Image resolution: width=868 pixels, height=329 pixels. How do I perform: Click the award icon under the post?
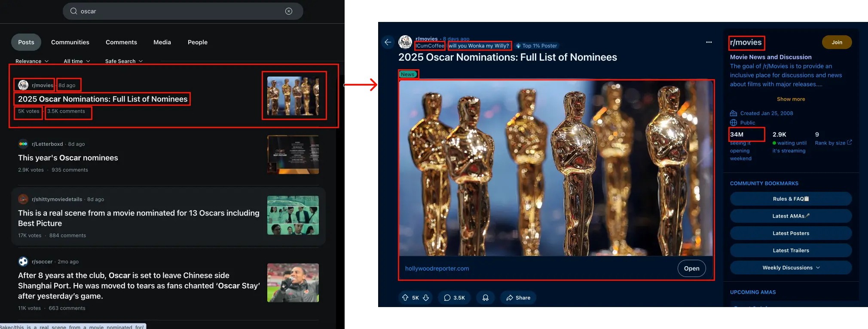(486, 298)
